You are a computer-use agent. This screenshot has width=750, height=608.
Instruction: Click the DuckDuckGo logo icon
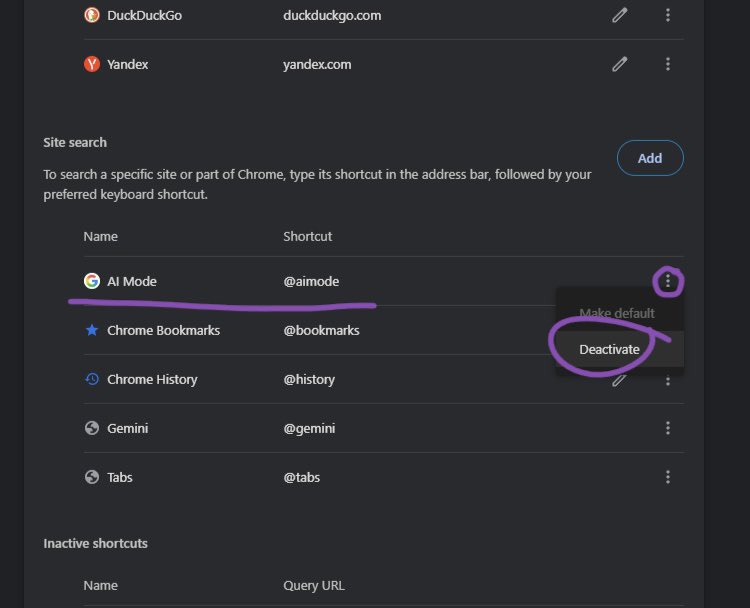(x=92, y=15)
